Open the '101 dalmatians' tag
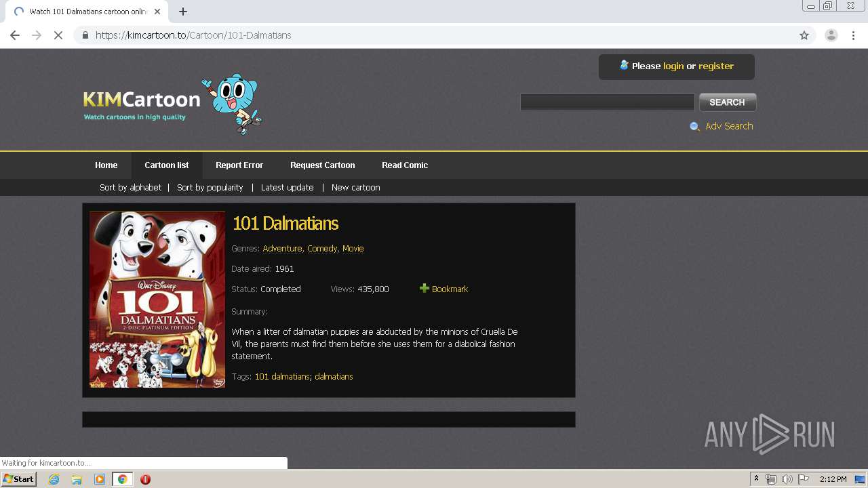 [282, 377]
